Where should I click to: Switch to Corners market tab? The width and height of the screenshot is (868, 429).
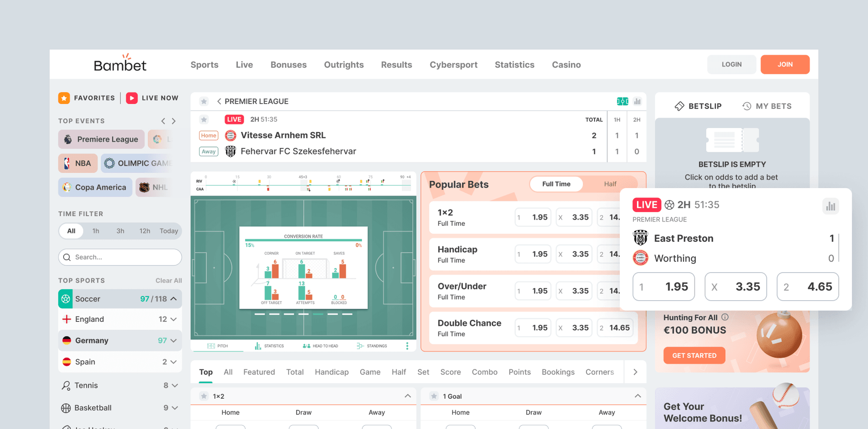(599, 372)
